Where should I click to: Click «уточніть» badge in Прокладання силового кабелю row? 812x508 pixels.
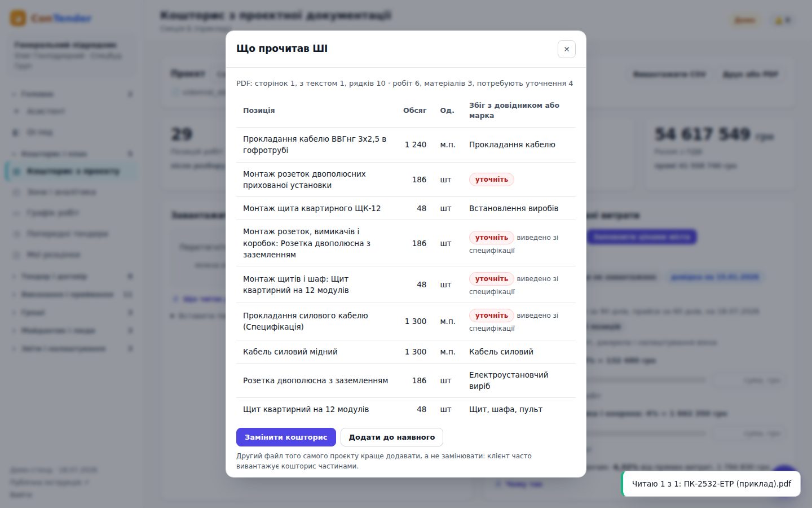click(491, 316)
